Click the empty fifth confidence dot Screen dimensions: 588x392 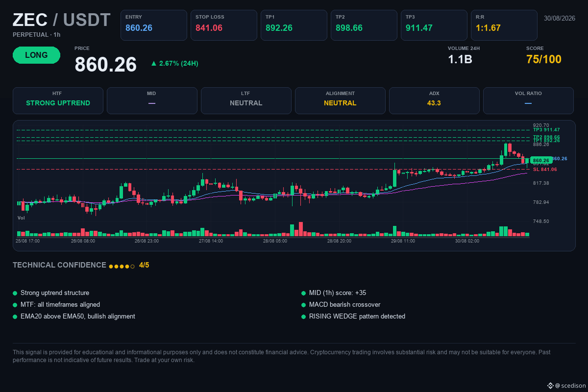[133, 267]
